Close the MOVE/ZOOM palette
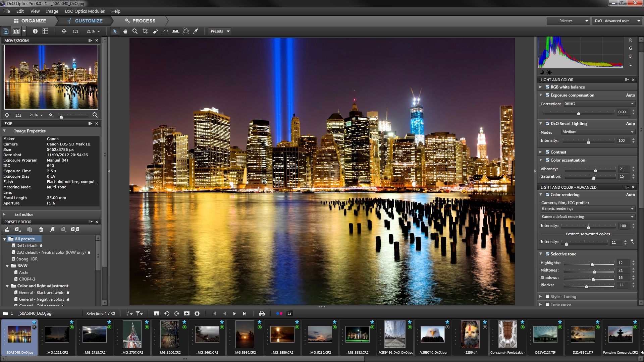This screenshot has width=644, height=362. pos(97,41)
